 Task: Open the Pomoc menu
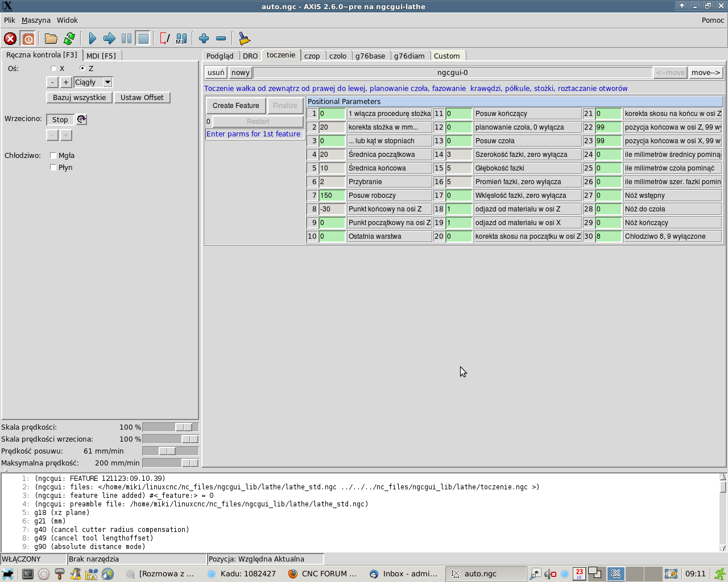pos(713,20)
